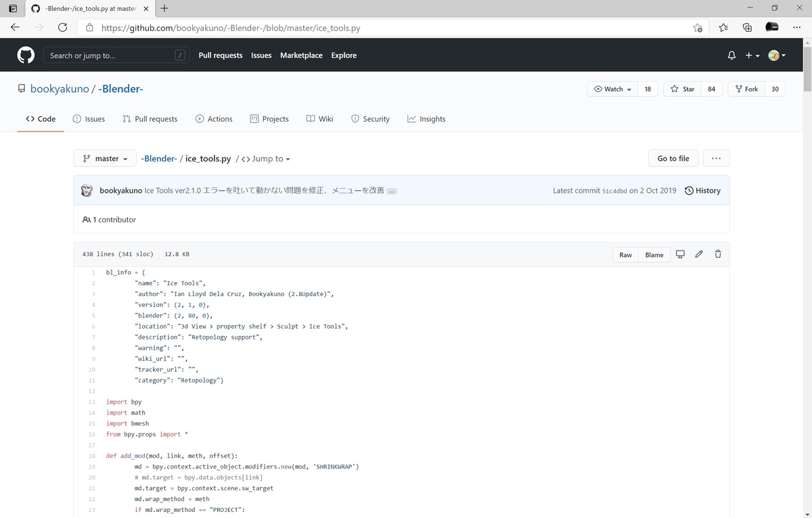Click the browser profile avatar icon
The image size is (812, 518).
771,28
